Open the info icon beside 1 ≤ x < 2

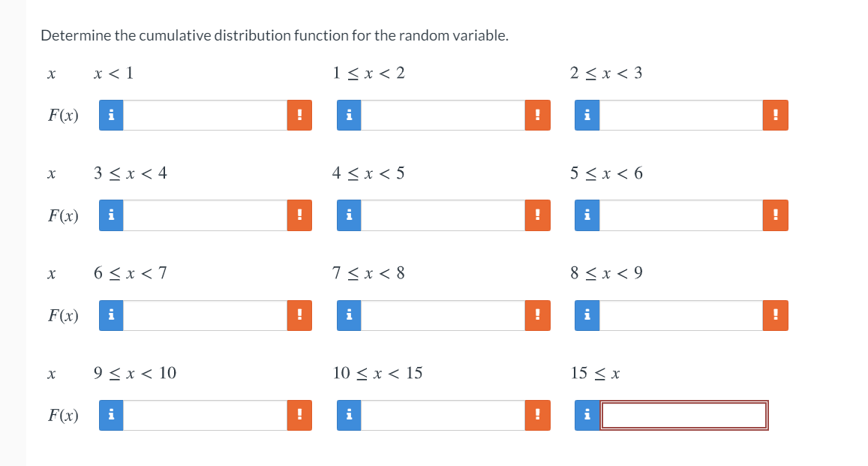348,115
